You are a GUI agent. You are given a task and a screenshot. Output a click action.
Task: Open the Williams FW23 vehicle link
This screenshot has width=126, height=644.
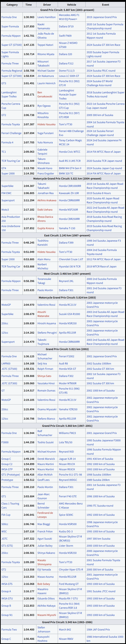coord(67,433)
